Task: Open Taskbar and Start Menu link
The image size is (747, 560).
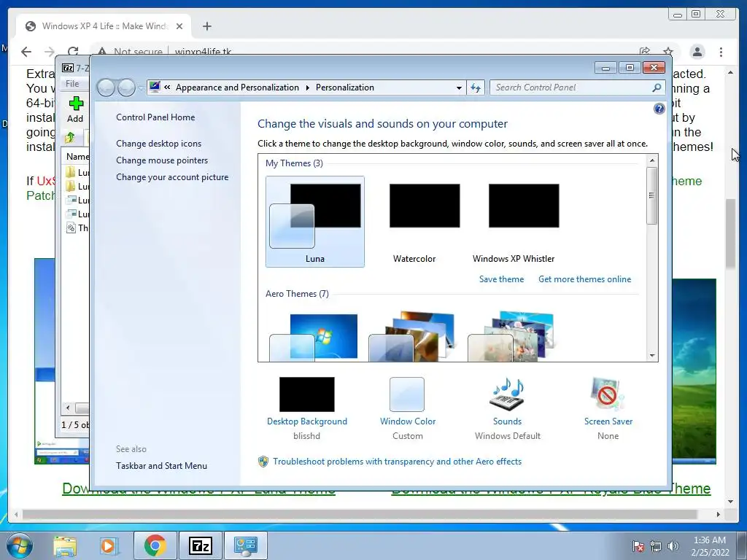Action: pos(161,466)
